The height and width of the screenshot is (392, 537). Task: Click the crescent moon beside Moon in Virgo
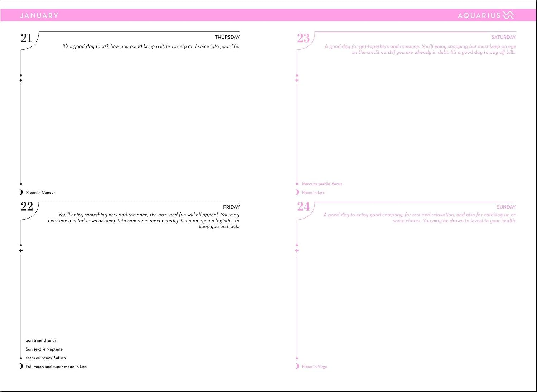coord(297,366)
